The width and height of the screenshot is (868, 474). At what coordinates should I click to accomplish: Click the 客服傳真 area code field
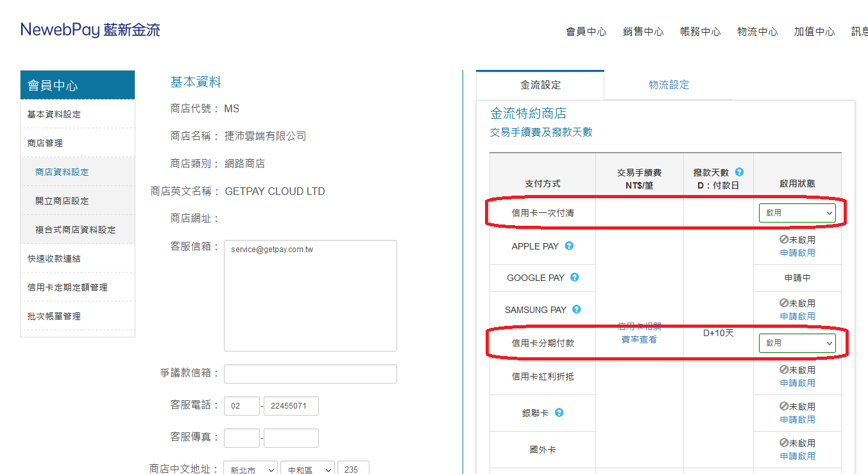coord(242,438)
